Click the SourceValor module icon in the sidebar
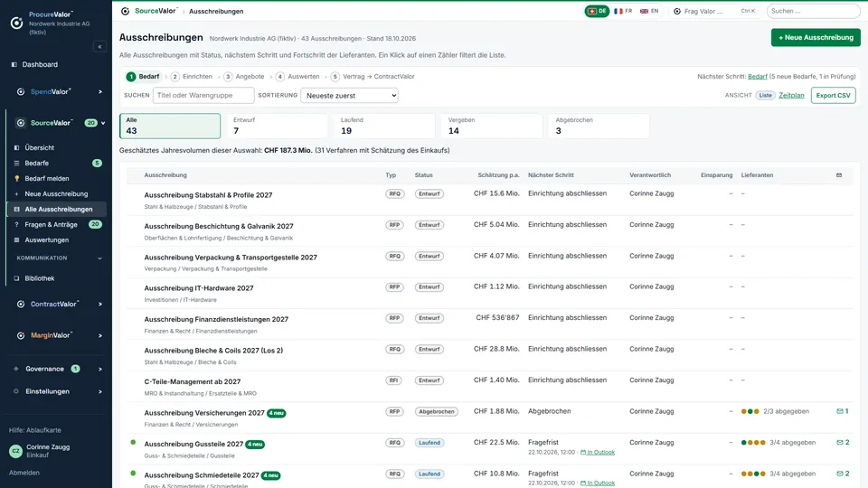This screenshot has height=488, width=868. [21, 123]
